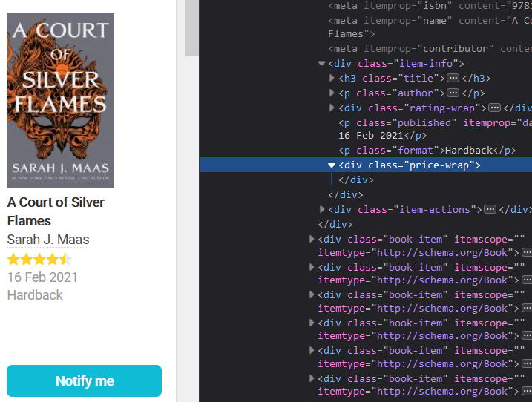
Task: Open the A Court of Silver Flames cover image
Action: [60, 100]
